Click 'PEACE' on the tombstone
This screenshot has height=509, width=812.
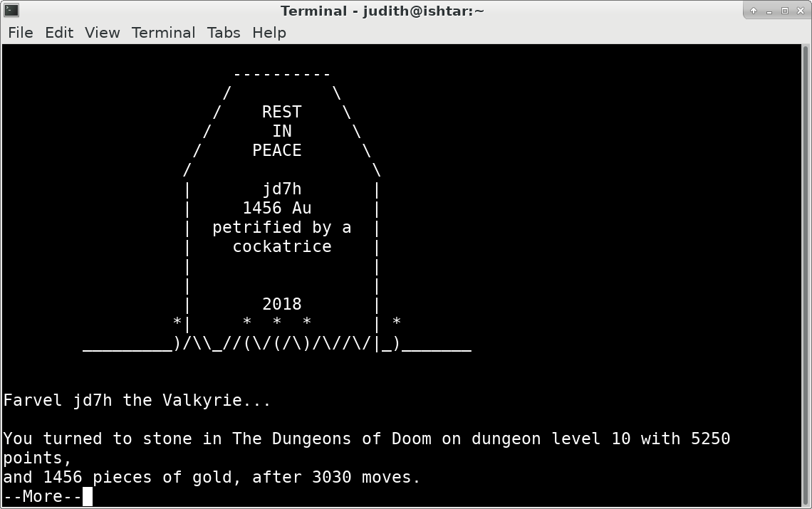pyautogui.click(x=276, y=150)
